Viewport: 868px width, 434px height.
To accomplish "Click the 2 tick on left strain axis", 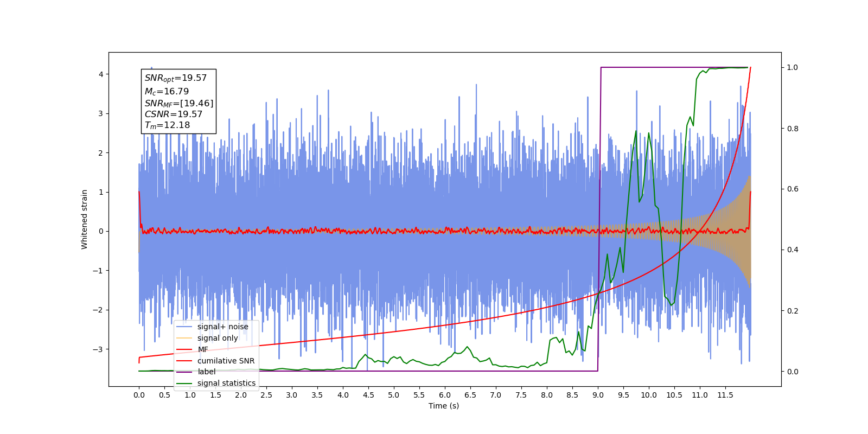I will 101,153.
